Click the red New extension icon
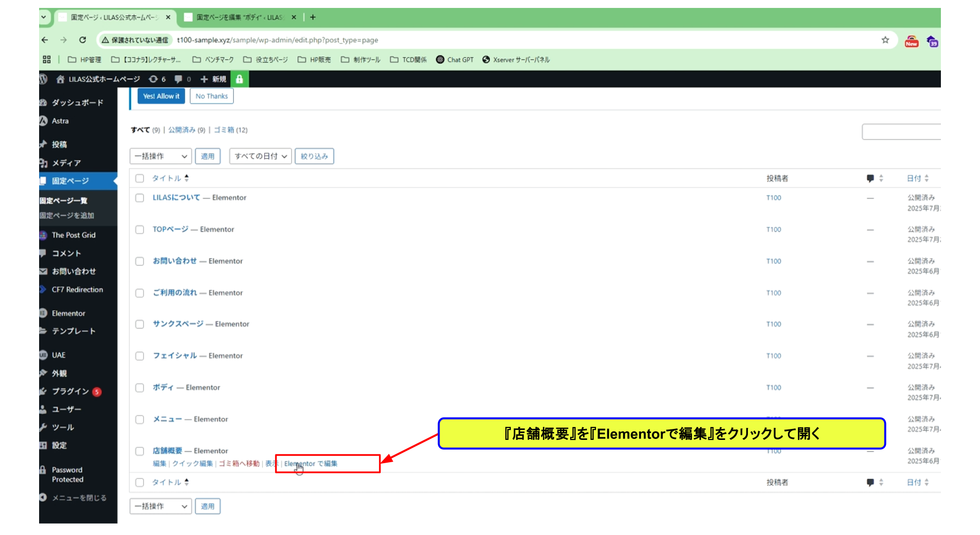 [x=912, y=42]
